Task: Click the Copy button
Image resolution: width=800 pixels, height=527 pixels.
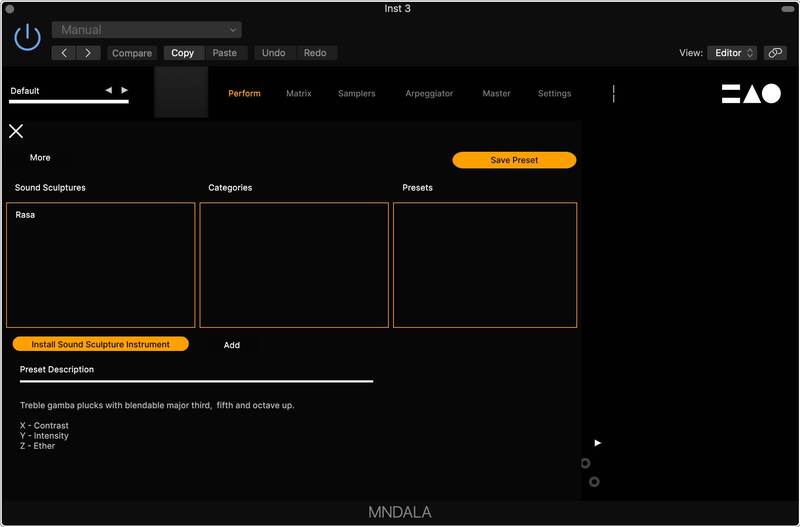Action: coord(183,53)
